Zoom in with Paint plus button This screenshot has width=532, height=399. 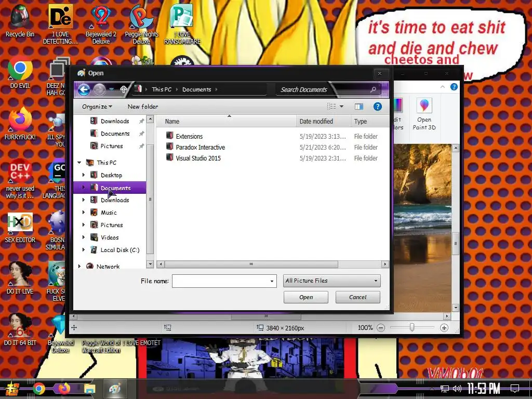pyautogui.click(x=444, y=328)
